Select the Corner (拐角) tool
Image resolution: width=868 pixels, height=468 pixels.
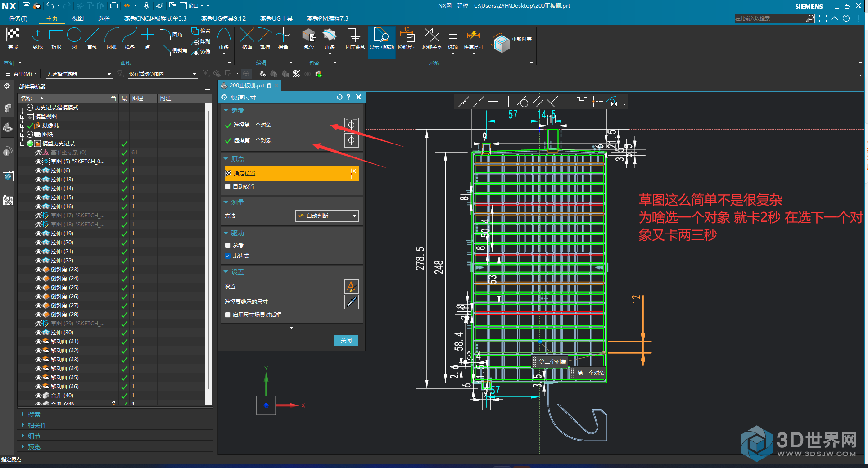coord(283,35)
